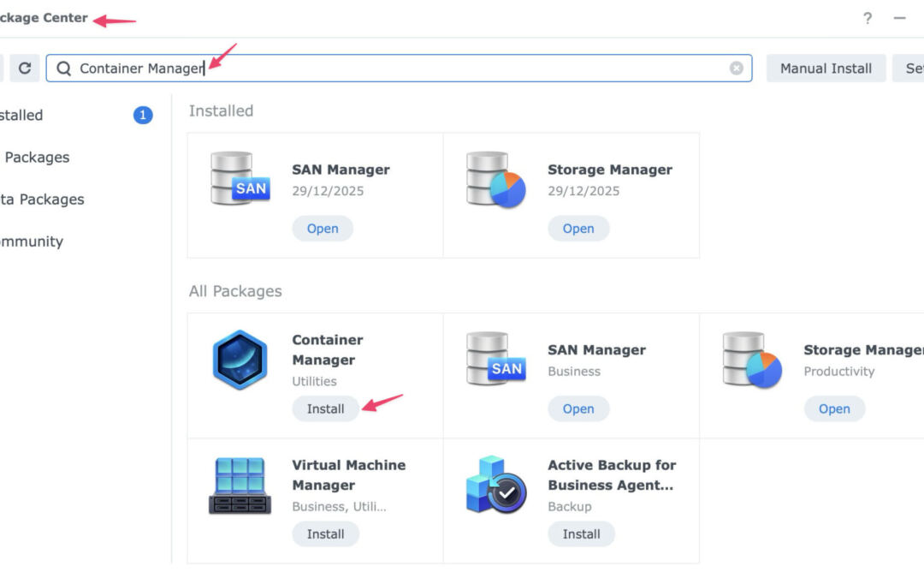Clear search text with the X icon
Image resolution: width=924 pixels, height=578 pixels.
click(736, 69)
